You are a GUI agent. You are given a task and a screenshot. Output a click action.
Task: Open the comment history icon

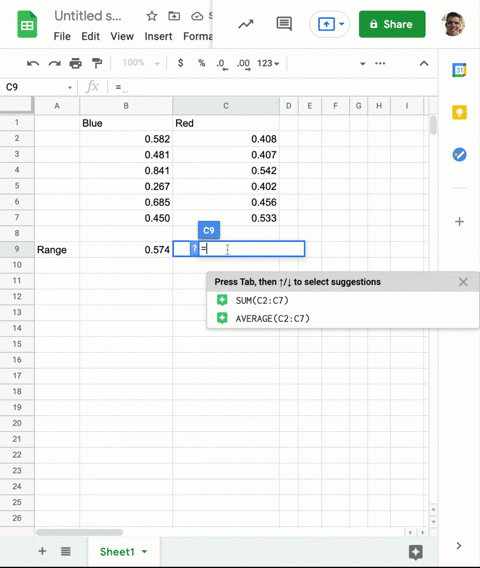(x=284, y=24)
